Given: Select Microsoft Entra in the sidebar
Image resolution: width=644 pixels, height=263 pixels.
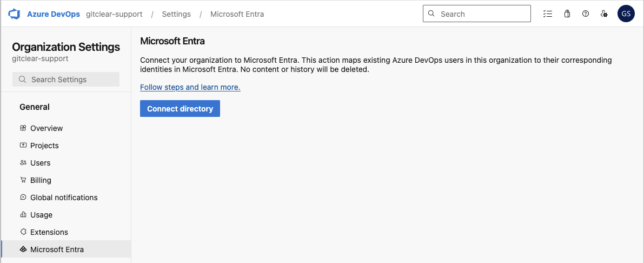Looking at the screenshot, I should pos(57,249).
